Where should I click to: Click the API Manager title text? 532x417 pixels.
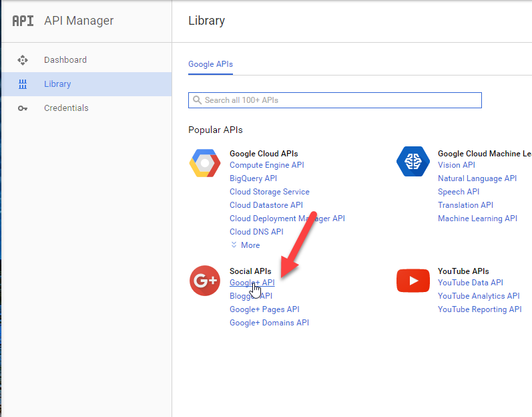pos(79,21)
